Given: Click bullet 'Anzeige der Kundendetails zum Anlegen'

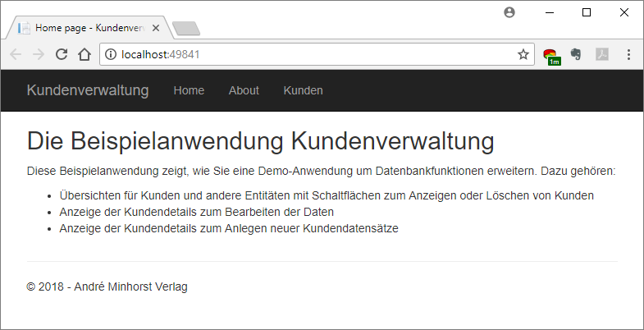Looking at the screenshot, I should click(229, 228).
